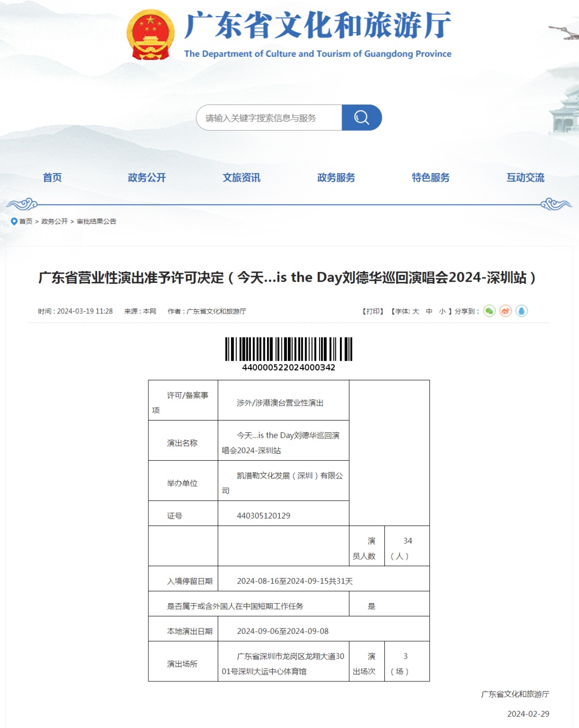Click the source text 来源：本网
This screenshot has width=579, height=728.
pyautogui.click(x=140, y=311)
